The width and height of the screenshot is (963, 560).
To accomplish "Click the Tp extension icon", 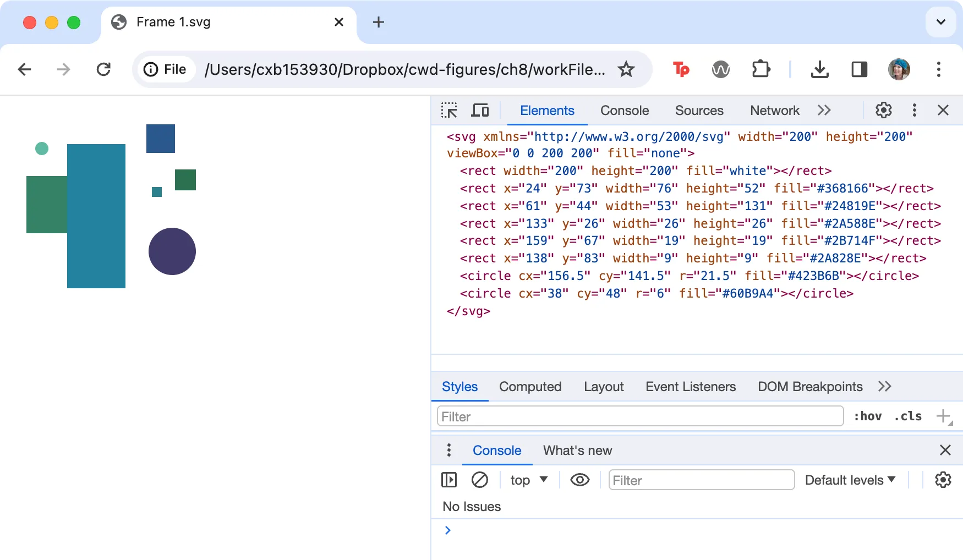I will (681, 69).
